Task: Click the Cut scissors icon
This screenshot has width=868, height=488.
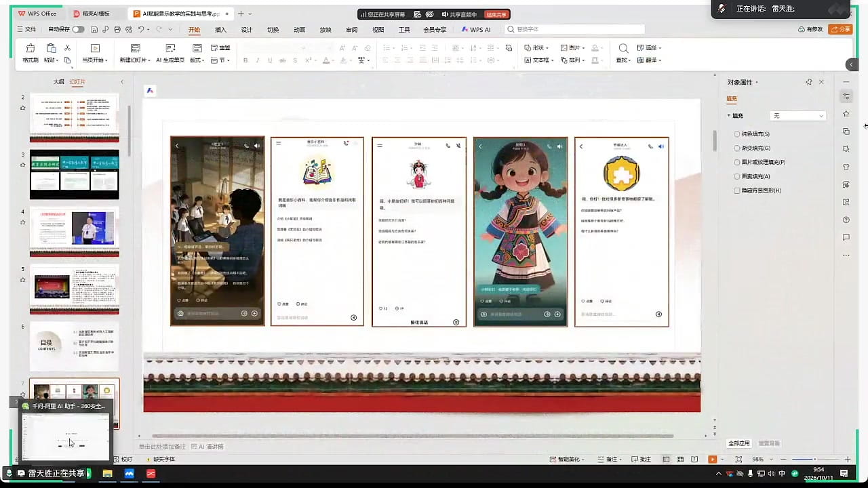Action: point(67,47)
